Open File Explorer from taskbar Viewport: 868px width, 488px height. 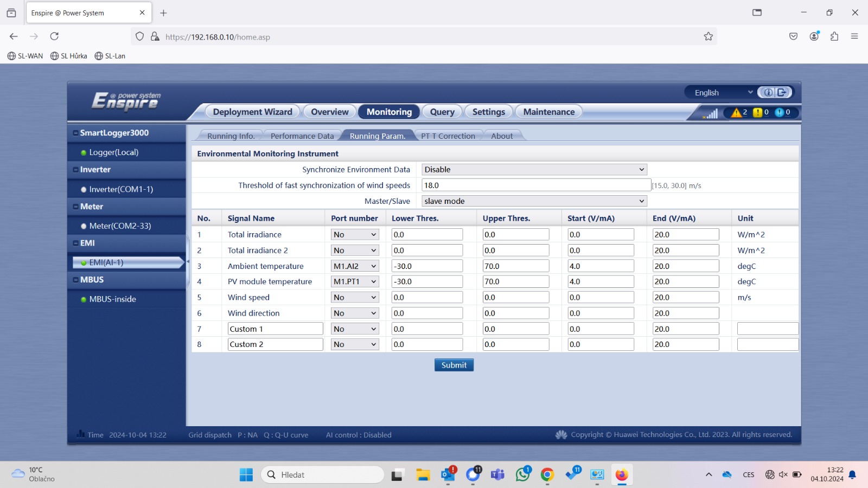pos(423,474)
